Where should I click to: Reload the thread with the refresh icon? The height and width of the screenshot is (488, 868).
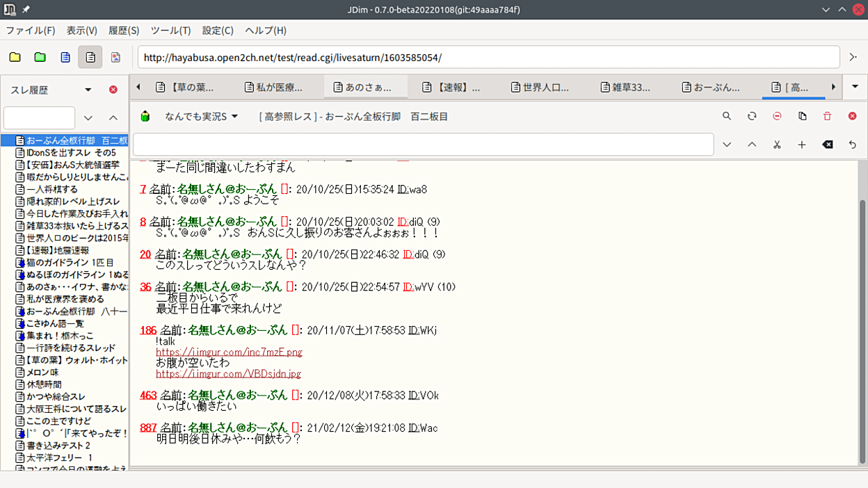pyautogui.click(x=752, y=116)
